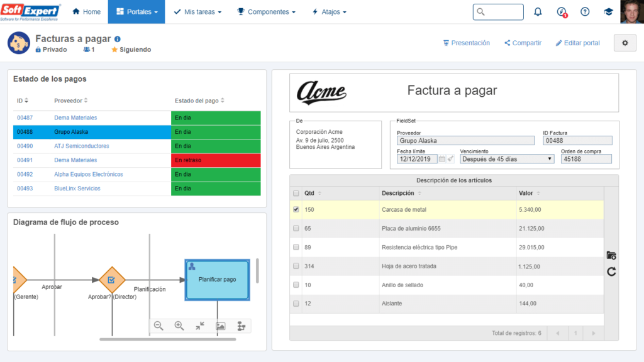The width and height of the screenshot is (644, 362).
Task: Open calendar picker next to Fecha límite
Action: [442, 159]
